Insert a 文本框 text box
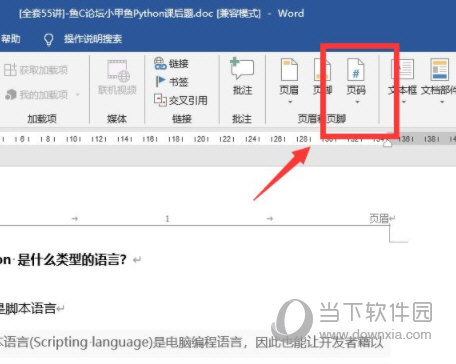Image resolution: width=456 pixels, height=364 pixels. point(402,76)
